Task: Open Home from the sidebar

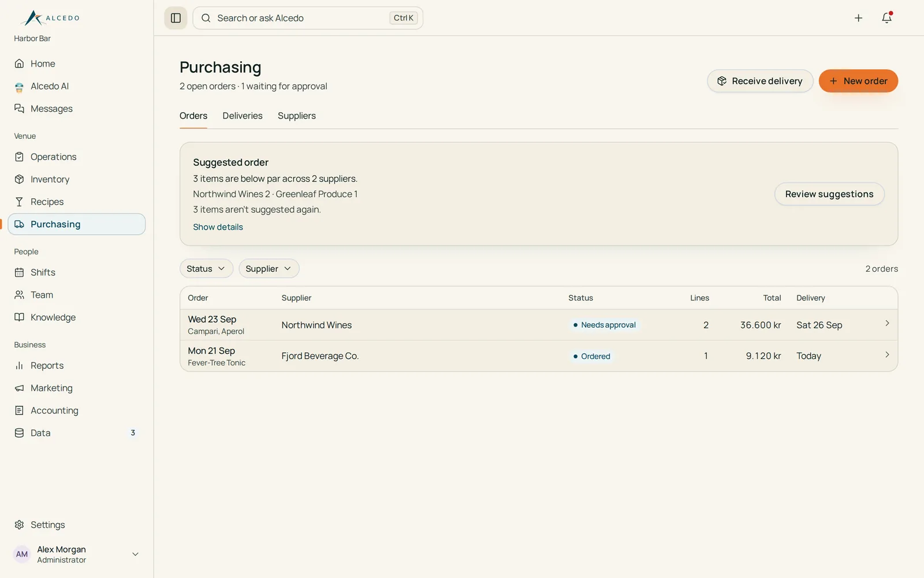Action: click(76, 64)
